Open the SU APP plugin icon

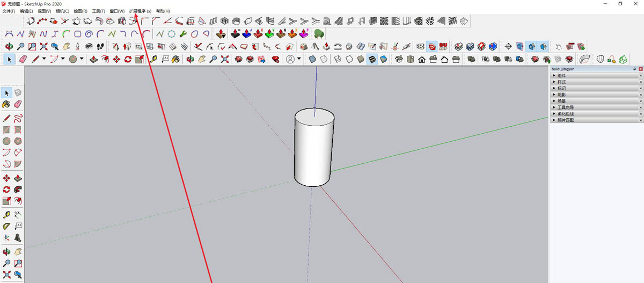pyautogui.click(x=443, y=47)
